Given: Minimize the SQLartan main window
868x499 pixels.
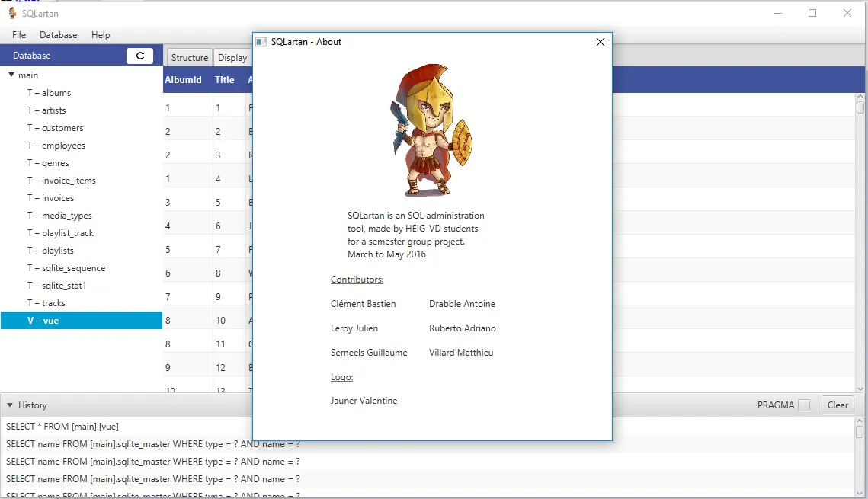Looking at the screenshot, I should [x=778, y=13].
